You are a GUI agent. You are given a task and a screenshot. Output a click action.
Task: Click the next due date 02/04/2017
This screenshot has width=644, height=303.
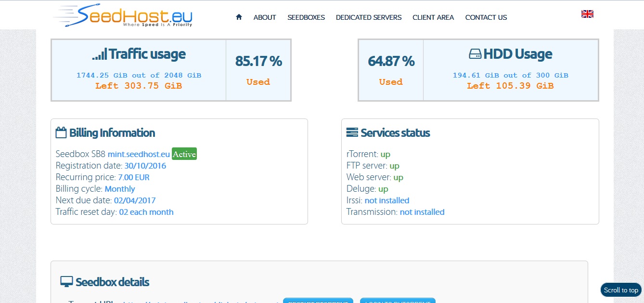pyautogui.click(x=135, y=200)
